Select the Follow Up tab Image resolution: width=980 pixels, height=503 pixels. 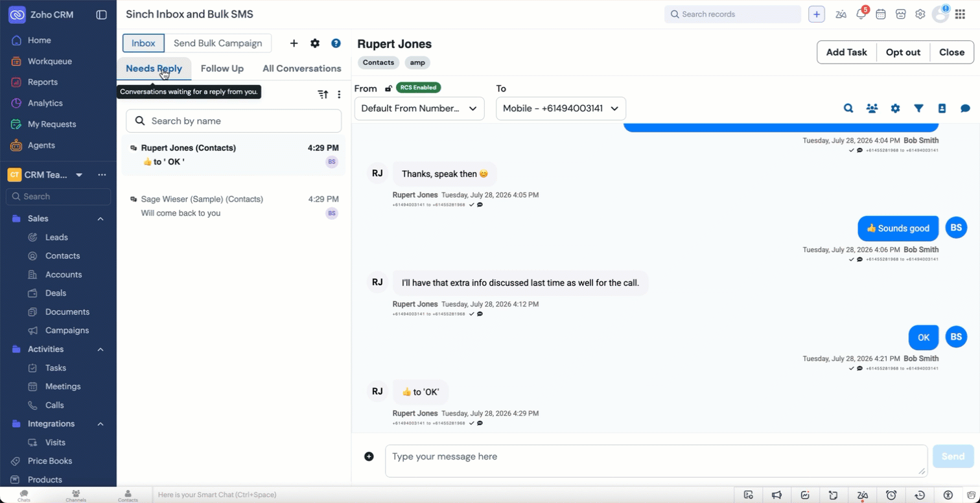[222, 69]
